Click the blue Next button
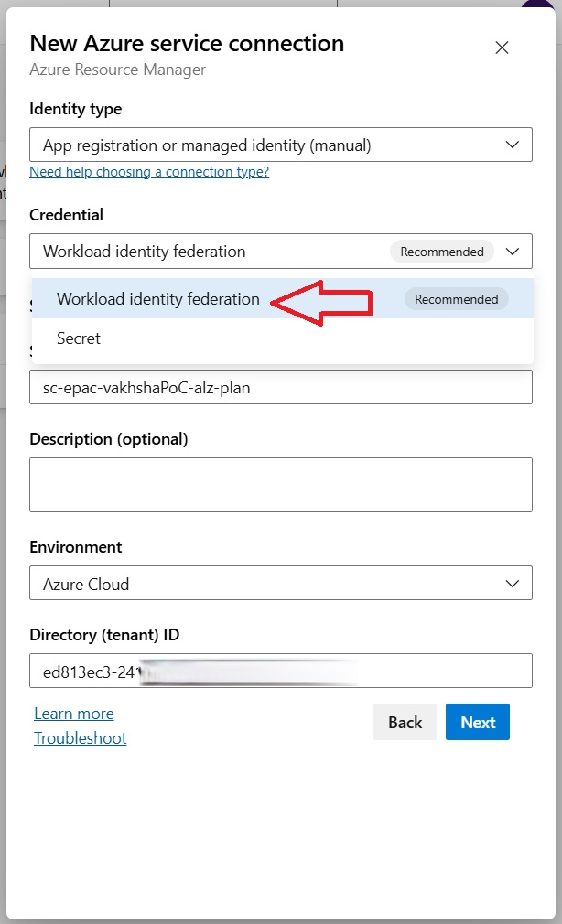The image size is (562, 924). [x=477, y=722]
